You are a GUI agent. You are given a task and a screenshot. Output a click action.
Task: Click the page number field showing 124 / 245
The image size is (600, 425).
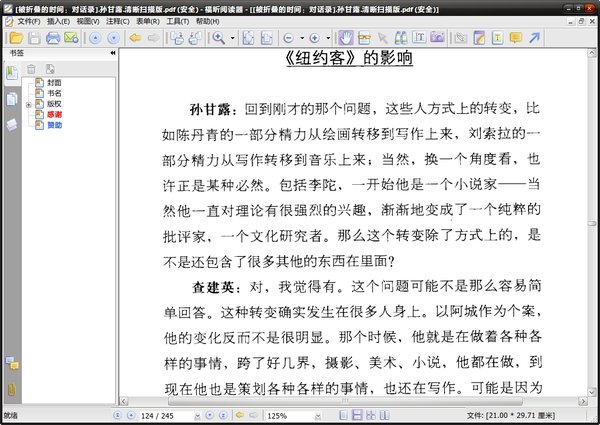[158, 414]
